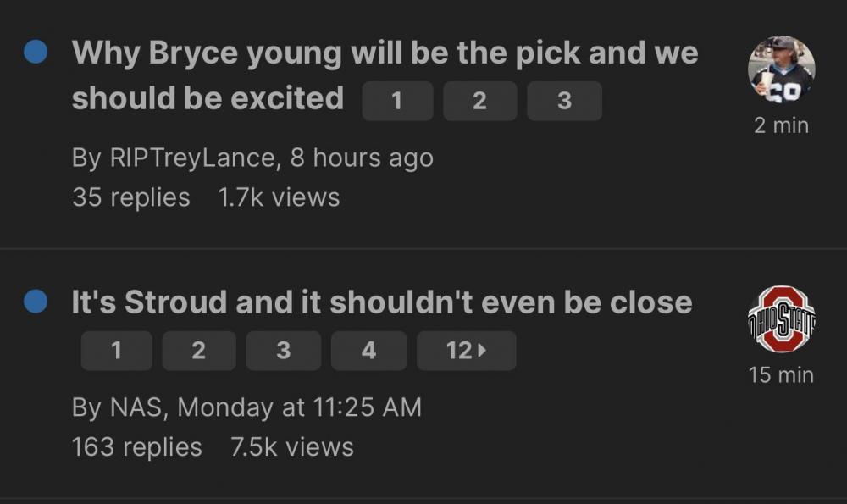The image size is (847, 504).
Task: Click 'Monday at 11:25 AM' timestamp
Action: point(299,407)
